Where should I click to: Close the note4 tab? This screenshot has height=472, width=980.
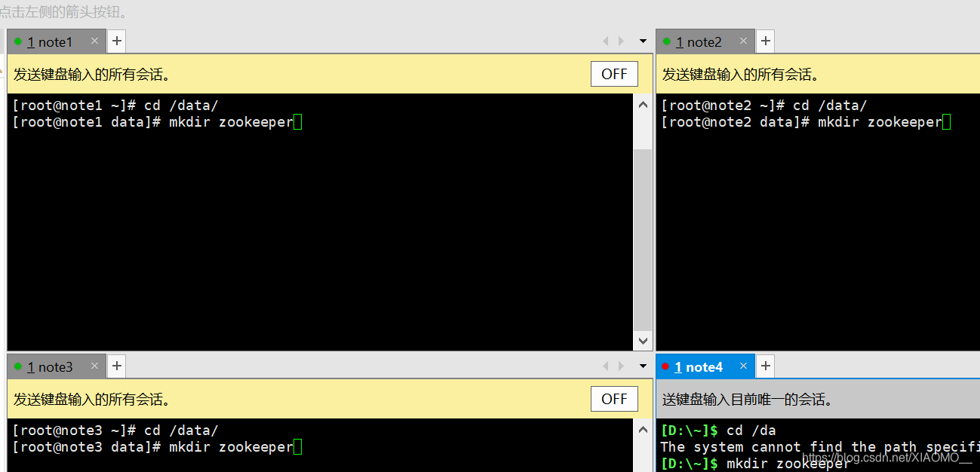(743, 366)
